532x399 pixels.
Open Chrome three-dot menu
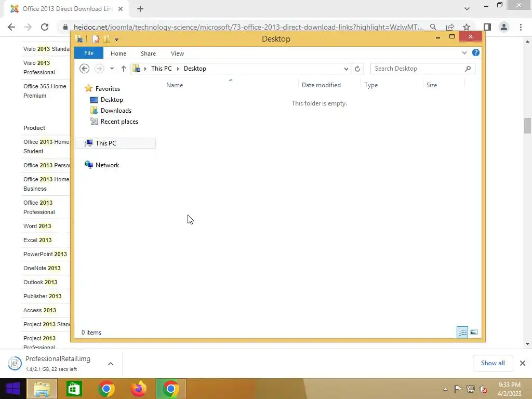521,27
